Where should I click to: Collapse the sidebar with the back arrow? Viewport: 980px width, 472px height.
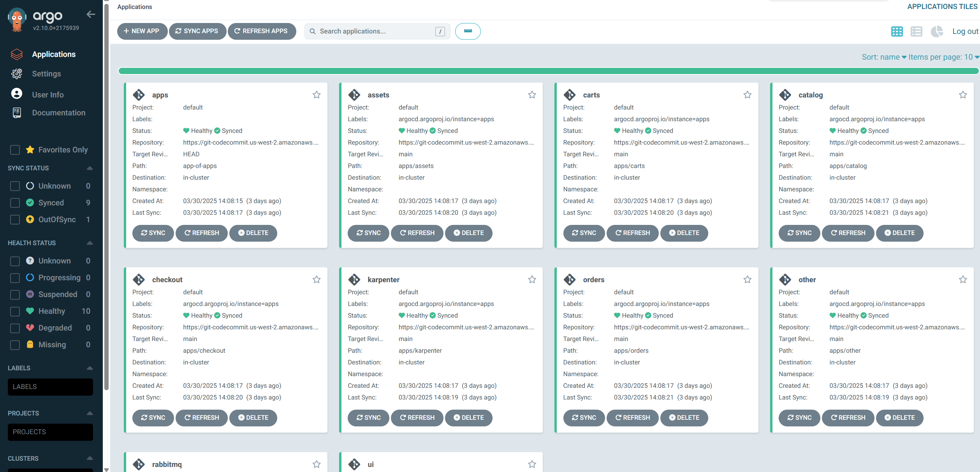point(91,14)
